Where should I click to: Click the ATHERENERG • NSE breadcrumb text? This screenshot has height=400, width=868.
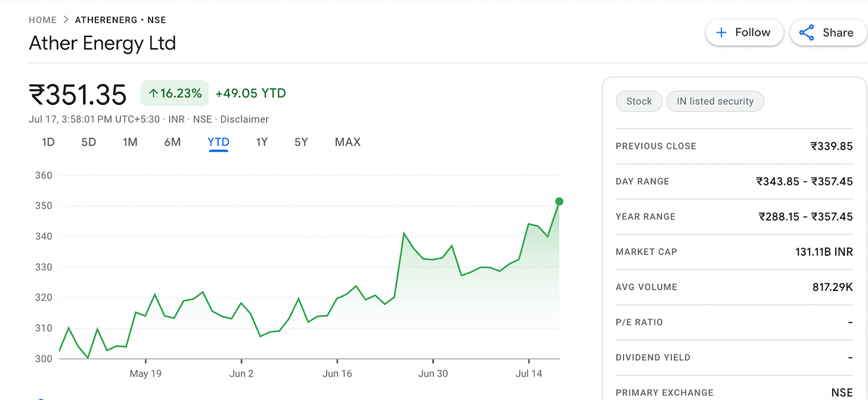[120, 20]
